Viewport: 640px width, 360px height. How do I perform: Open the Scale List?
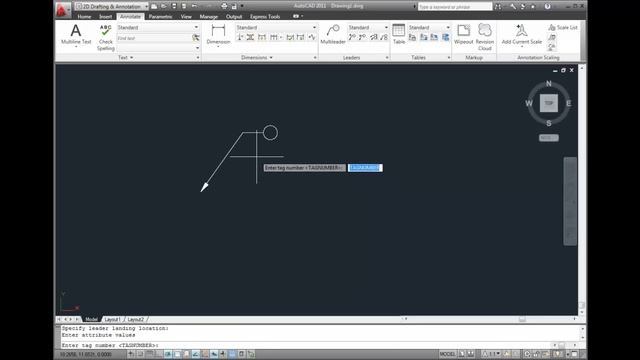[x=562, y=27]
